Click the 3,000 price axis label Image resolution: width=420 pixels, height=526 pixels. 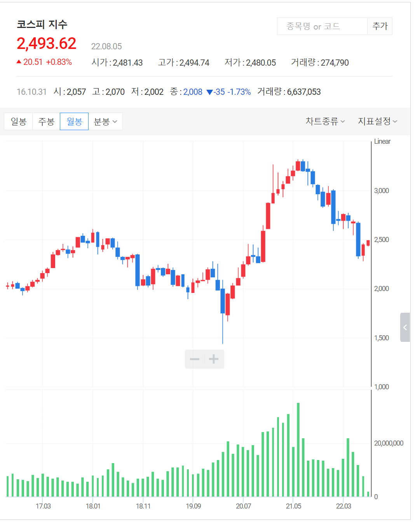[382, 191]
